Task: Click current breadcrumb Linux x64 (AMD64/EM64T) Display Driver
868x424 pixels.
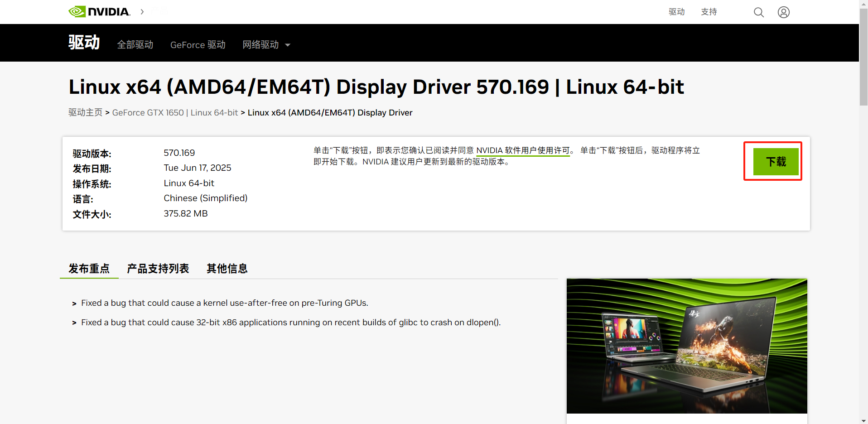Action: 330,112
